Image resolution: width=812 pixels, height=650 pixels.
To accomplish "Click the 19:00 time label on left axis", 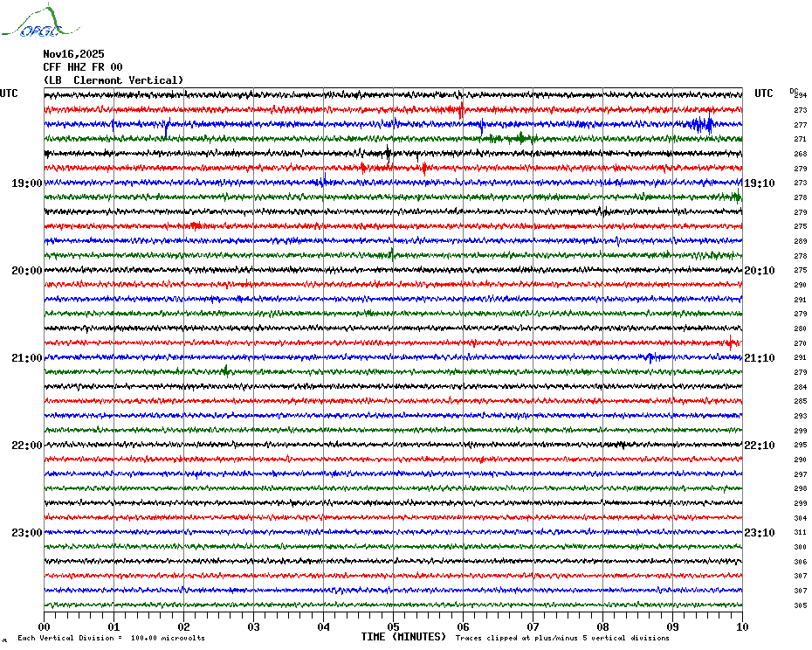I will pyautogui.click(x=26, y=183).
